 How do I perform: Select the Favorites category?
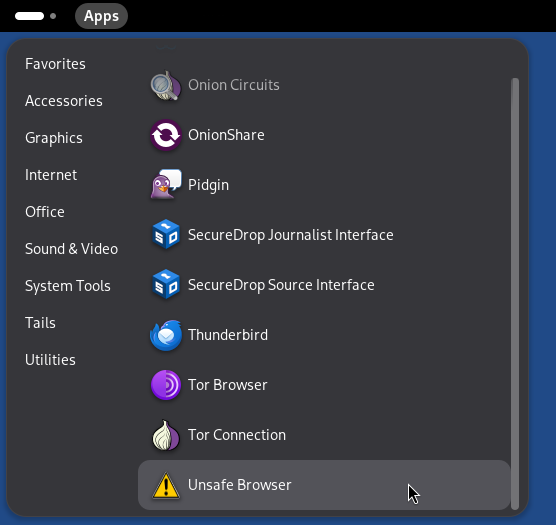55,64
